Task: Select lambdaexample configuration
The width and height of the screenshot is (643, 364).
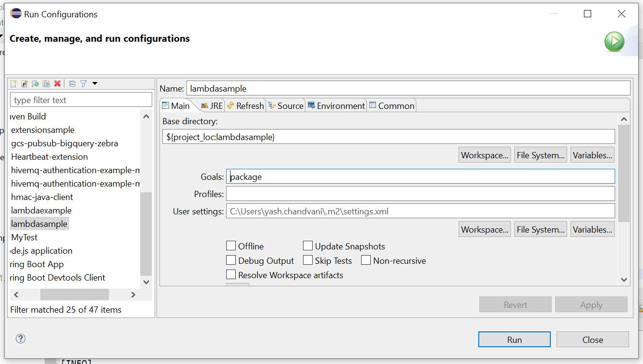Action: coord(41,211)
